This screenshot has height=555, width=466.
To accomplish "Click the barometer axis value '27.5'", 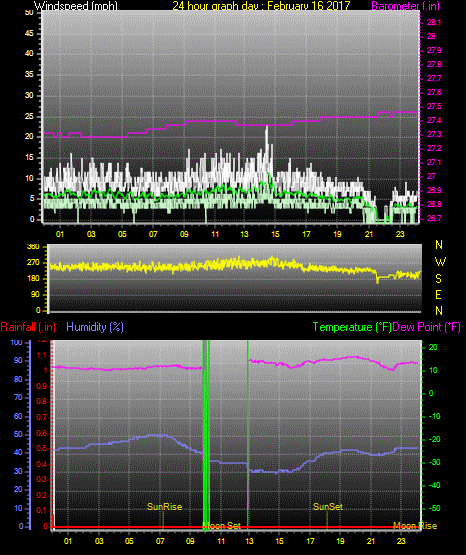I will pyautogui.click(x=434, y=106).
